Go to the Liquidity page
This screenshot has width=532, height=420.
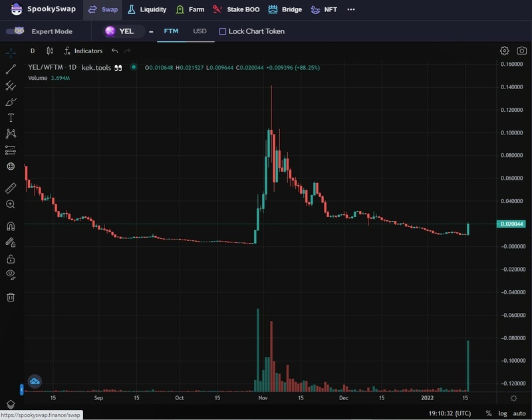[x=147, y=9]
